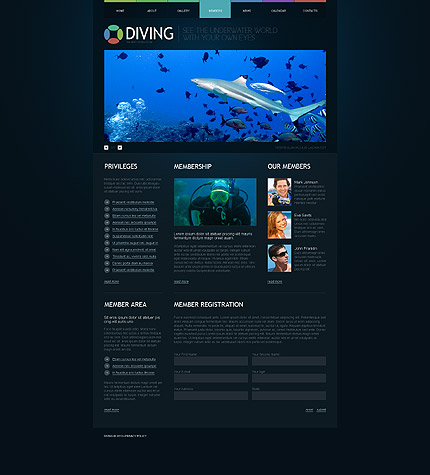The height and width of the screenshot is (475, 430).
Task: Focus the Your E-mail input field
Action: tap(211, 378)
